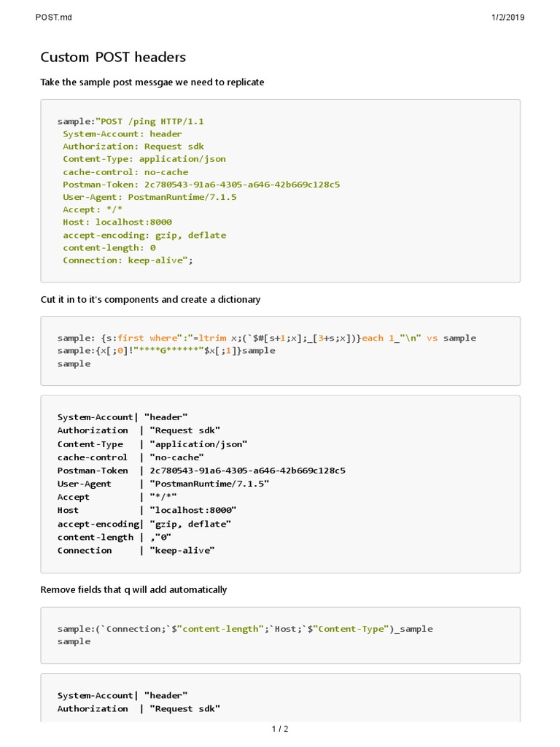Click the "Request sdk" value in the last output block
Screen dimensions: 560x747
click(x=182, y=709)
